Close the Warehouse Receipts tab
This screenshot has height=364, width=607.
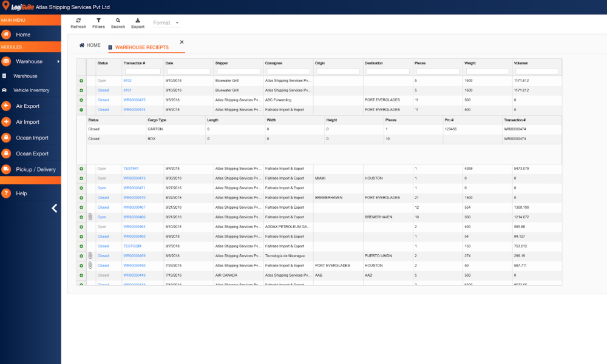tap(181, 42)
